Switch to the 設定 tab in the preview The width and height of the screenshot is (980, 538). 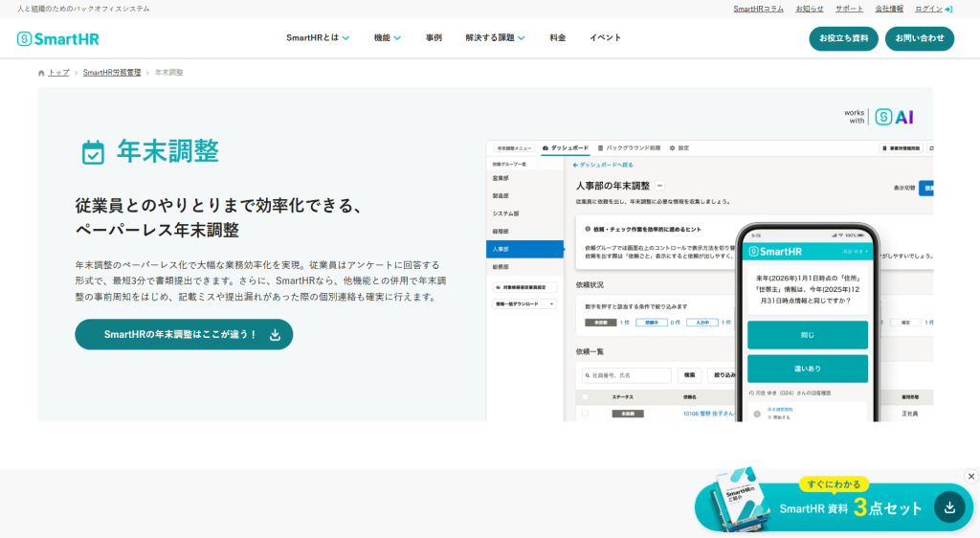click(679, 148)
